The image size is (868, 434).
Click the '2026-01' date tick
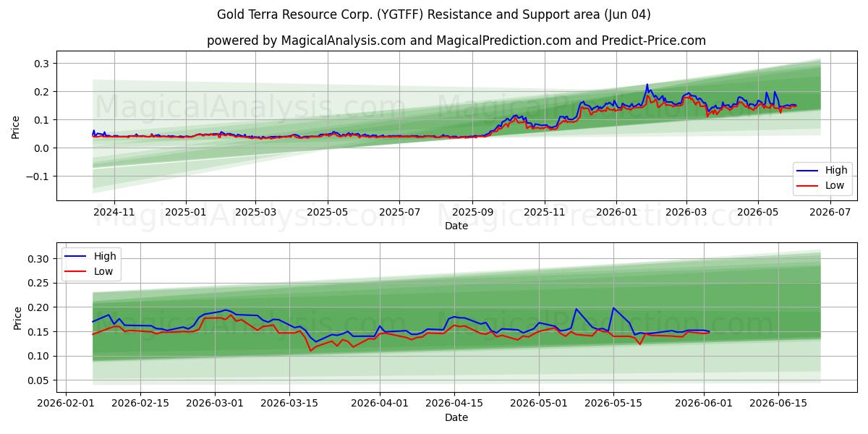coord(616,212)
